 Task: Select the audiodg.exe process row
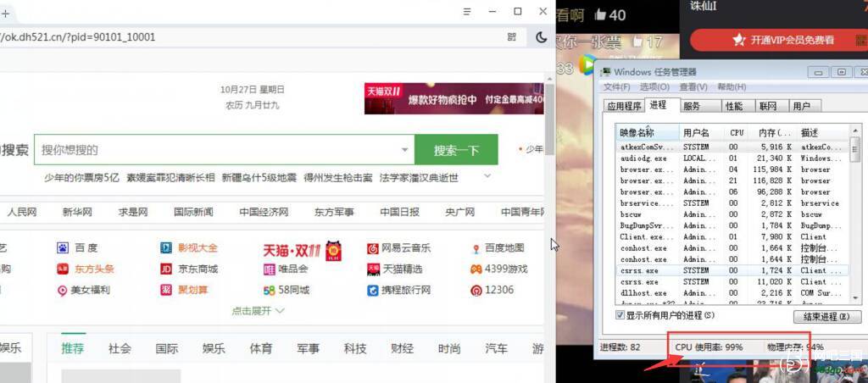[x=733, y=158]
